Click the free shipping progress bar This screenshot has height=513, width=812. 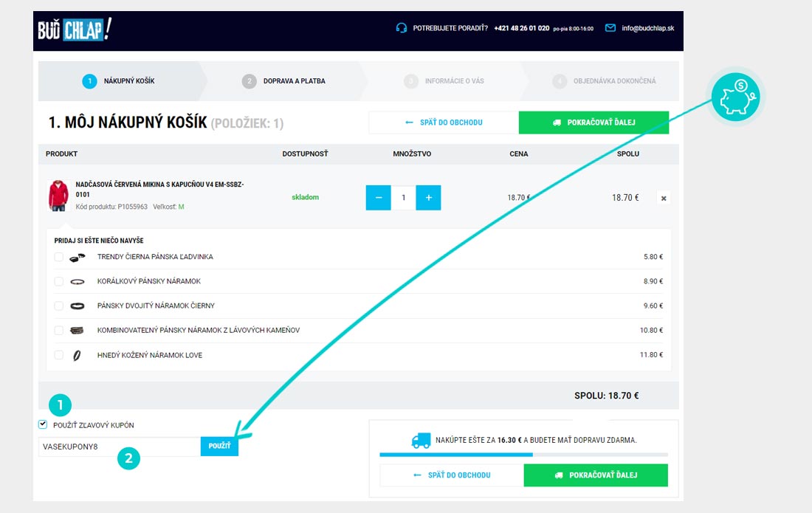(523, 455)
